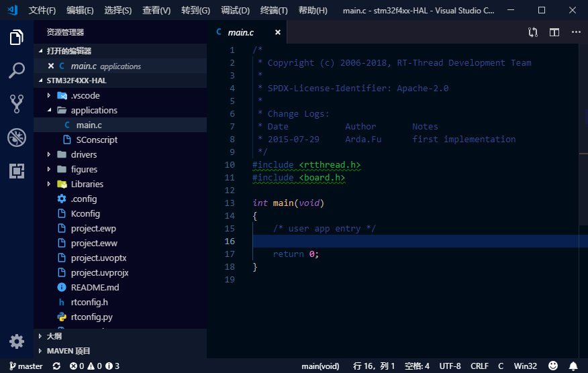
Task: Open the Extensions view
Action: point(17,171)
